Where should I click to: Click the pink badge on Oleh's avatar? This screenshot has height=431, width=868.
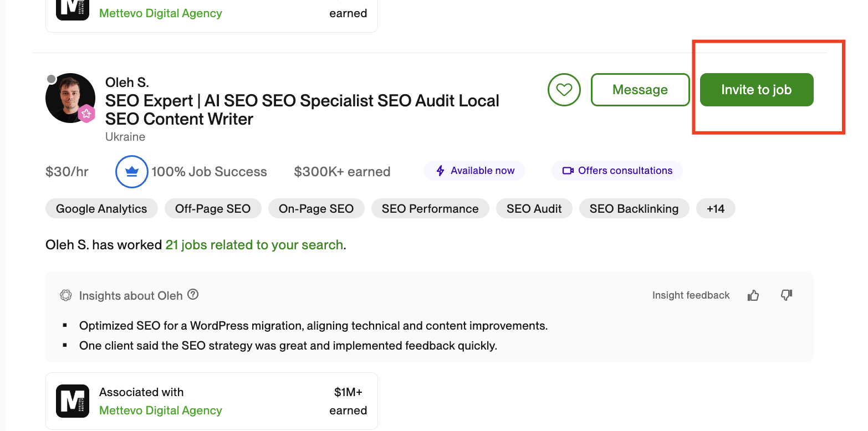(86, 114)
